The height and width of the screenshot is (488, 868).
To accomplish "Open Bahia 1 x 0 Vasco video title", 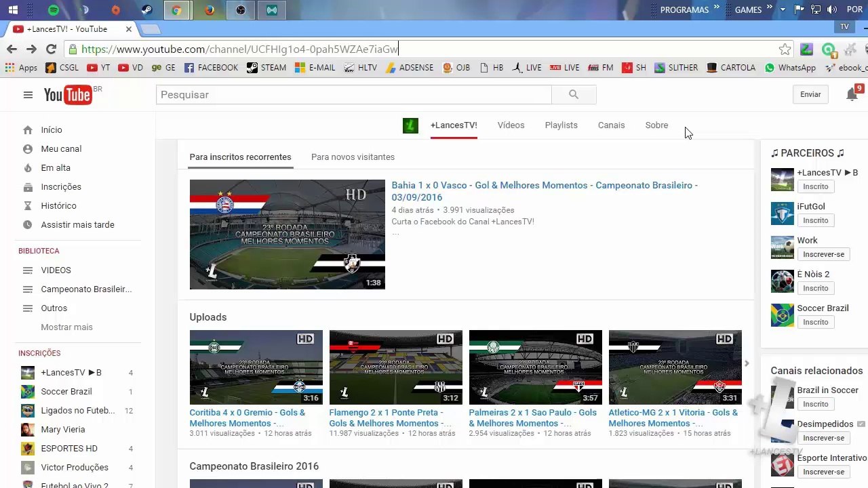I will pos(545,191).
